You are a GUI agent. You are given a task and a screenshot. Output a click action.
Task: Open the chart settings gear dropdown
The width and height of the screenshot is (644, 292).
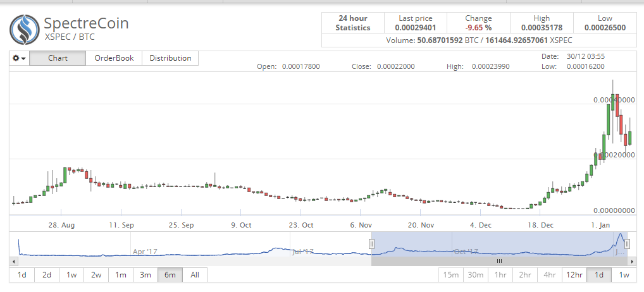coord(20,58)
